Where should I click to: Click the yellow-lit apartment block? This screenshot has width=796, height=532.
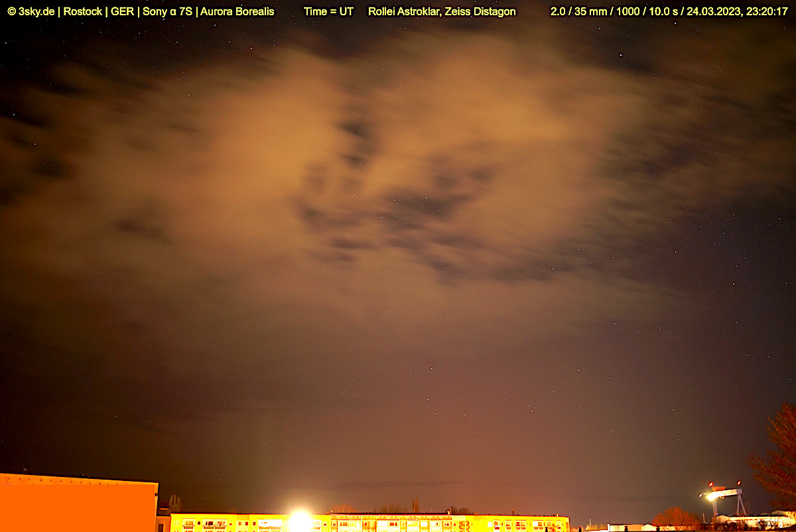tap(431, 523)
